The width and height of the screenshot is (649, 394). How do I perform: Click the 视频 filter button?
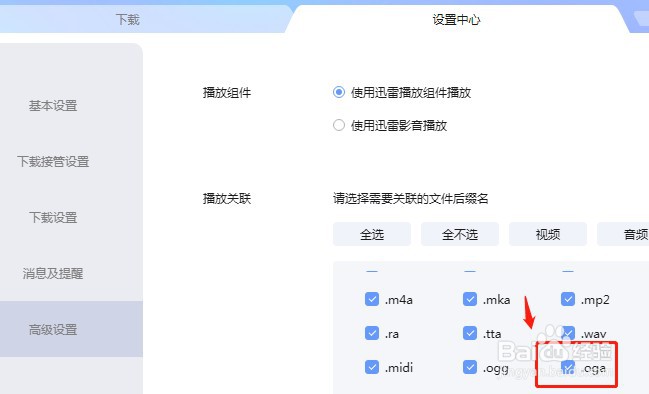548,234
